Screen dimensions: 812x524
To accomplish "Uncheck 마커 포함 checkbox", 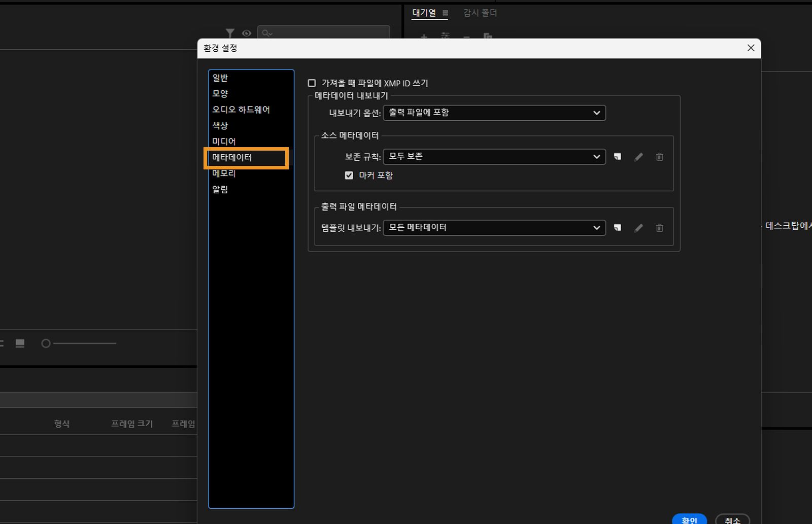I will pos(349,175).
